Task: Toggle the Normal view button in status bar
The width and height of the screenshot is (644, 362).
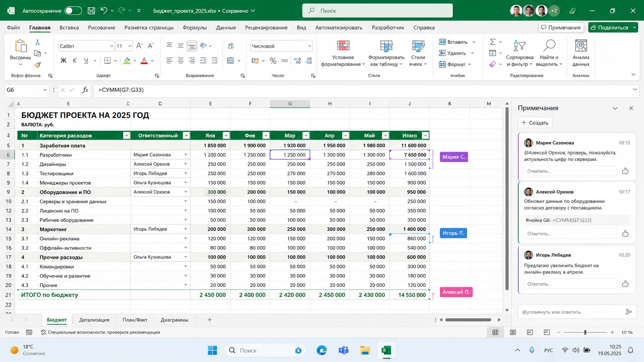Action: [495, 332]
